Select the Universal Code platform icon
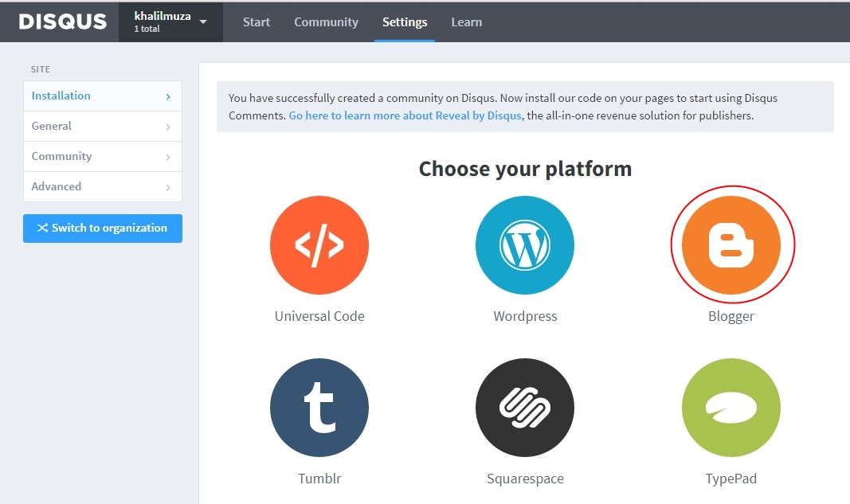850x504 pixels. 319,245
